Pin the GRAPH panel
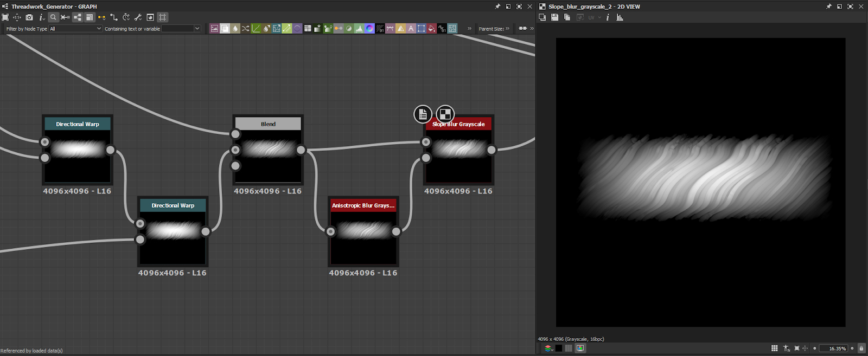 pos(497,7)
